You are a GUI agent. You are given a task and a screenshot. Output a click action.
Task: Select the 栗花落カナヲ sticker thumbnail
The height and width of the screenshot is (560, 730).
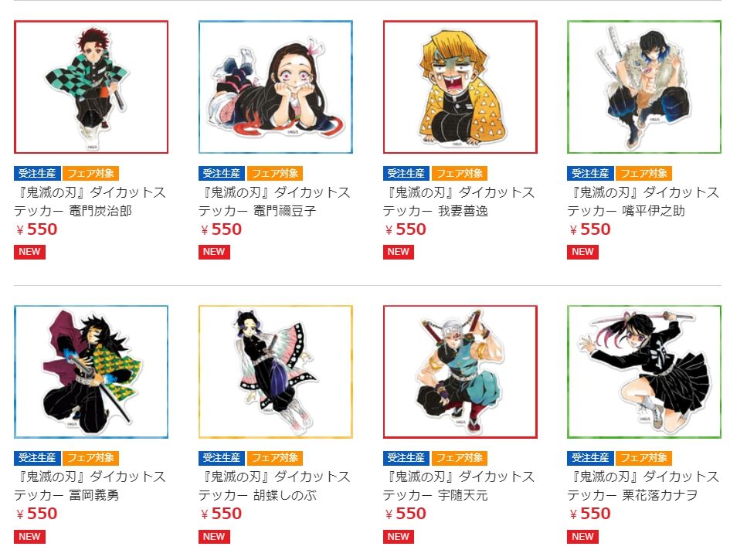click(644, 372)
